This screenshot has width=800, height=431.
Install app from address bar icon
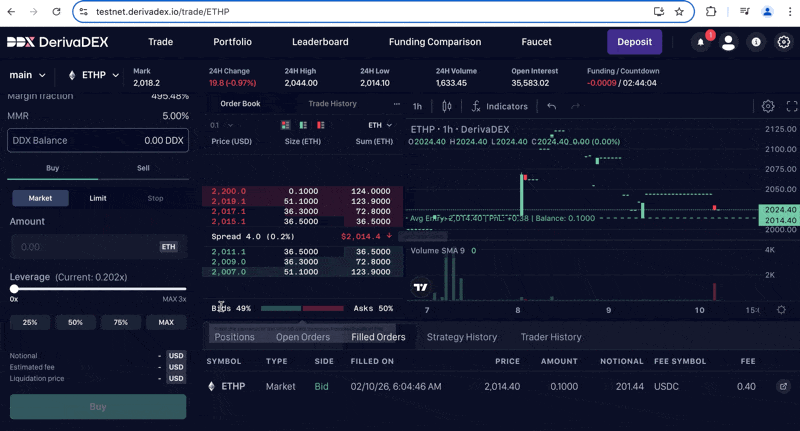pos(659,11)
